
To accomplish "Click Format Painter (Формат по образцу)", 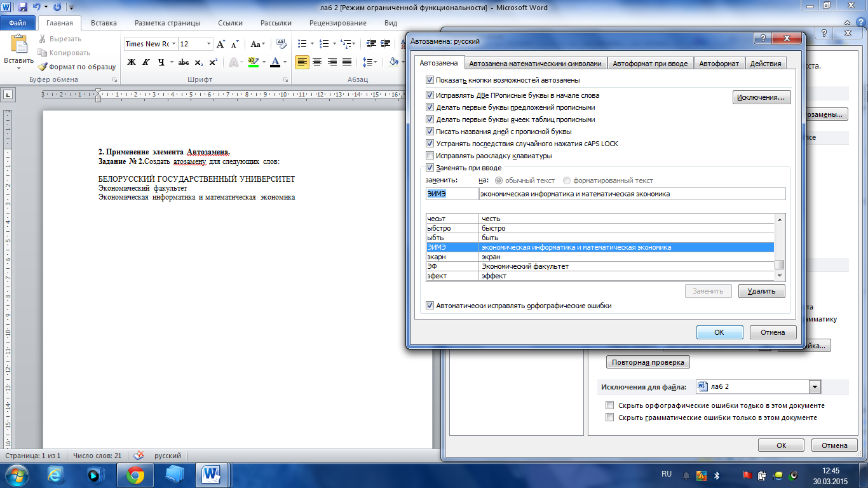I will tap(77, 66).
